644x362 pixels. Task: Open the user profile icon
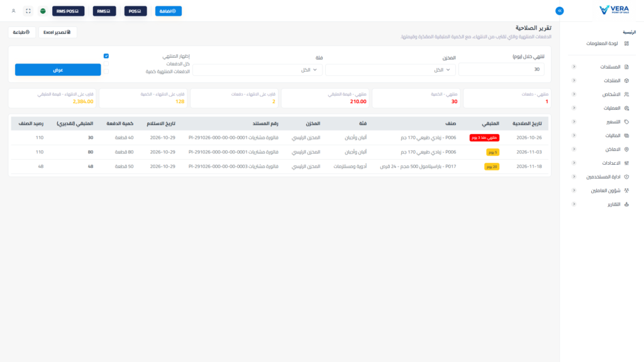point(14,11)
